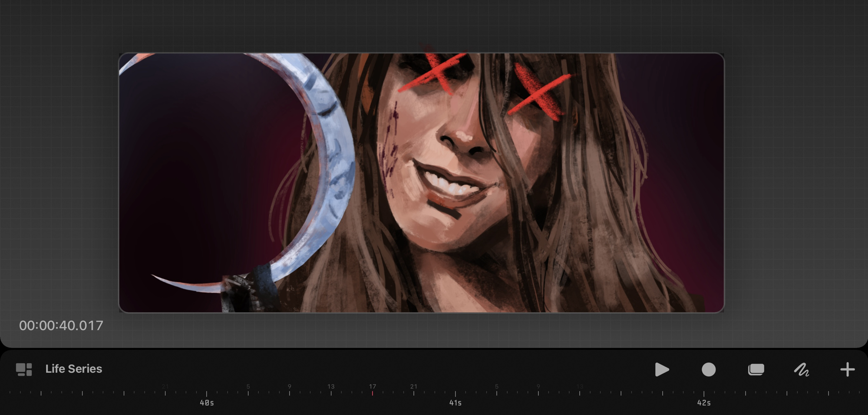Open the gallery via the grid icon
Image resolution: width=868 pixels, height=415 pixels.
coord(24,369)
